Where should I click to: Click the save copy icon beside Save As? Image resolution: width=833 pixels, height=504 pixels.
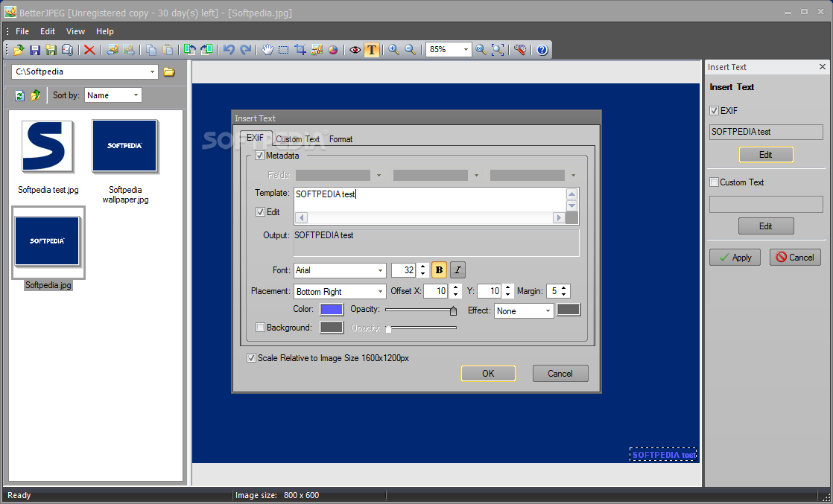[x=68, y=50]
